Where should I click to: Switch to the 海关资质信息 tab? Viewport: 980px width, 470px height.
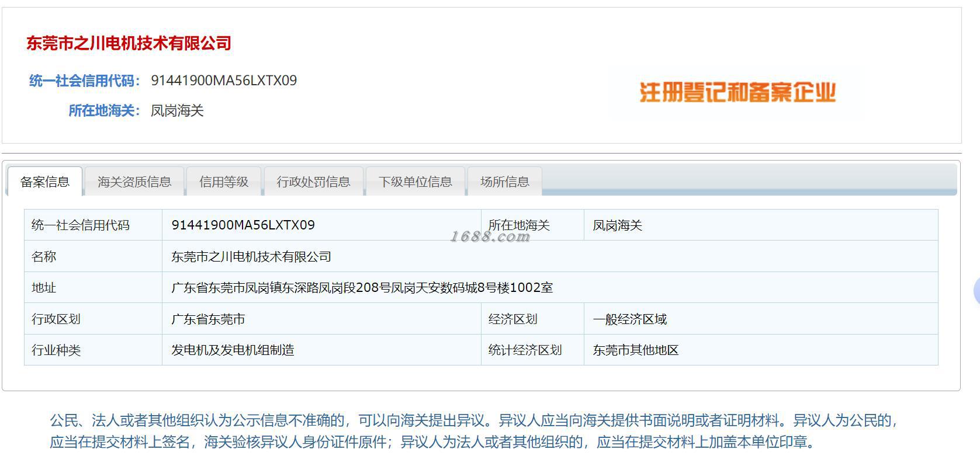134,182
